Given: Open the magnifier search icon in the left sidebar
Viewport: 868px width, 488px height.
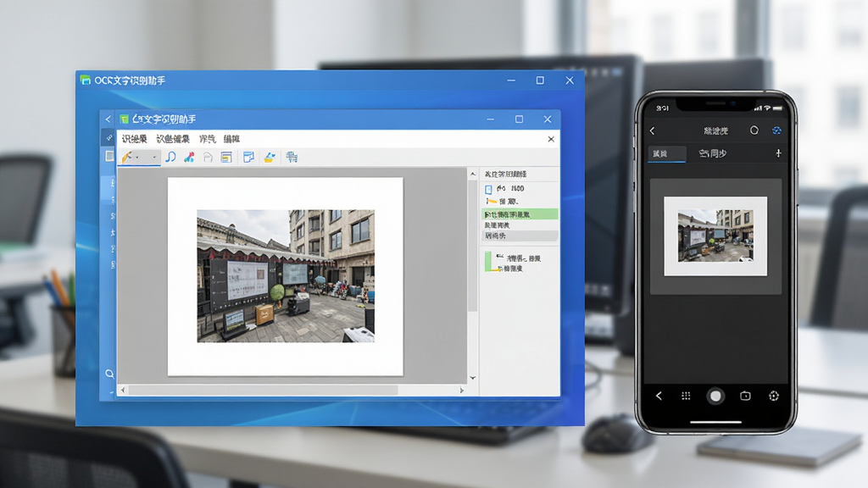Looking at the screenshot, I should 109,374.
